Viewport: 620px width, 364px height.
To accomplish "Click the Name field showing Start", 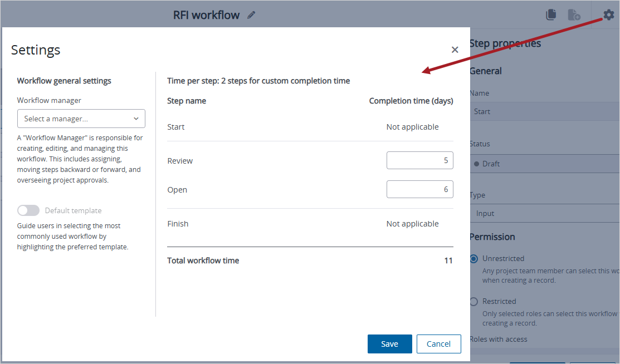I will click(544, 111).
